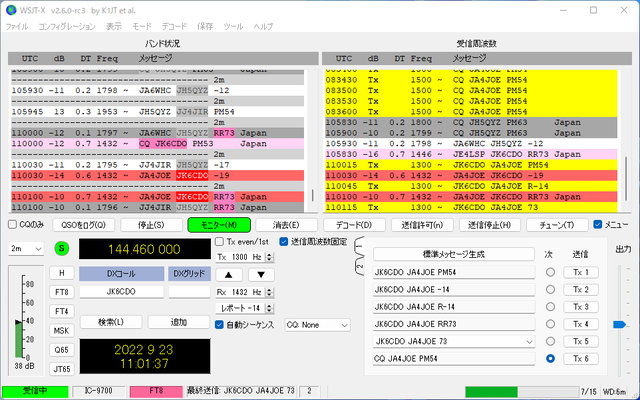This screenshot has height=400, width=640.
Task: Switch to message tab 1
Action: click(x=359, y=246)
